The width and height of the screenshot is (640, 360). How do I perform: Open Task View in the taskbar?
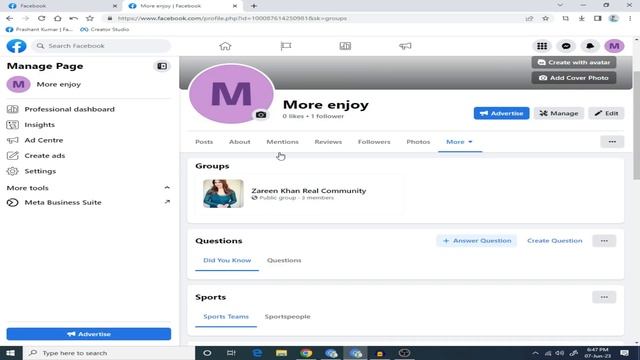click(x=231, y=353)
